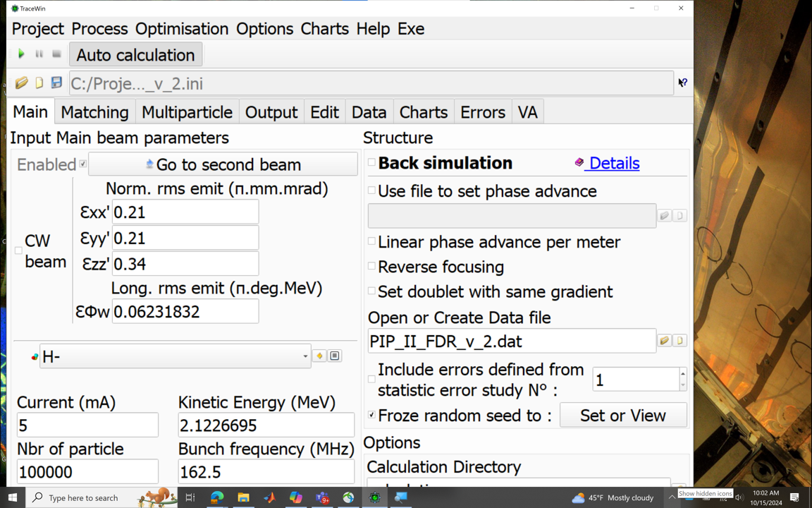Open a project file via folder icon
Screen dimensions: 812x508
click(x=22, y=83)
